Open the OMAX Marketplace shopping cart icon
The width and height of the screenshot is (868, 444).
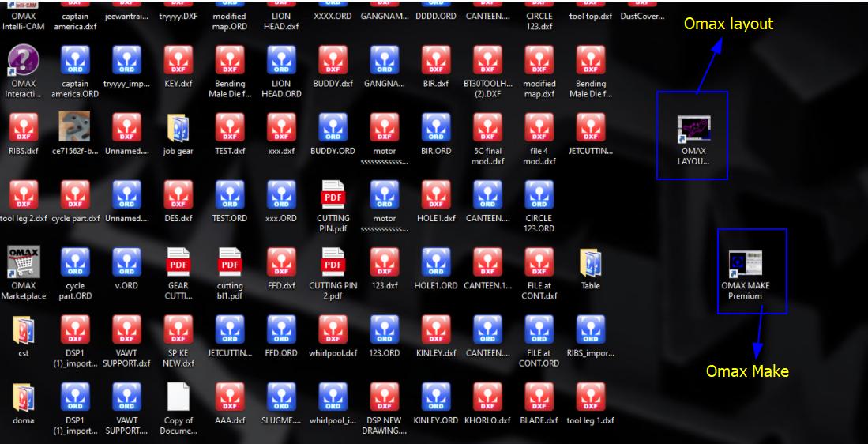point(23,262)
